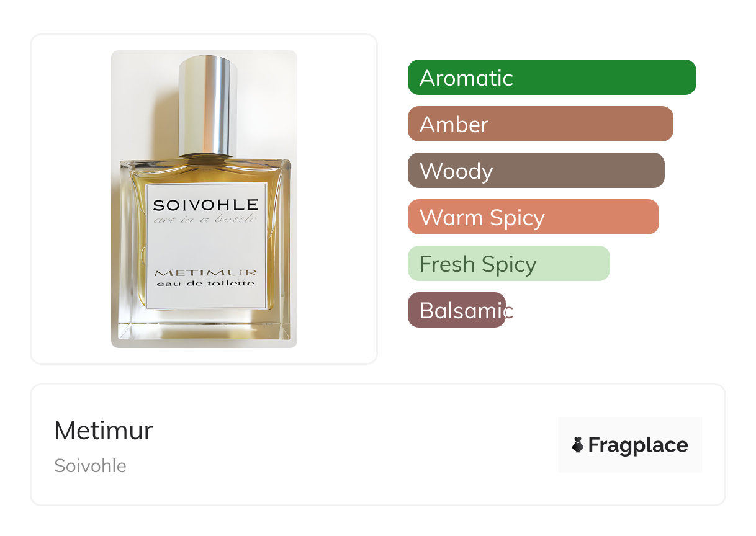Viewport: 756px width, 536px height.
Task: Click the silver cap of the bottle
Action: (x=207, y=106)
